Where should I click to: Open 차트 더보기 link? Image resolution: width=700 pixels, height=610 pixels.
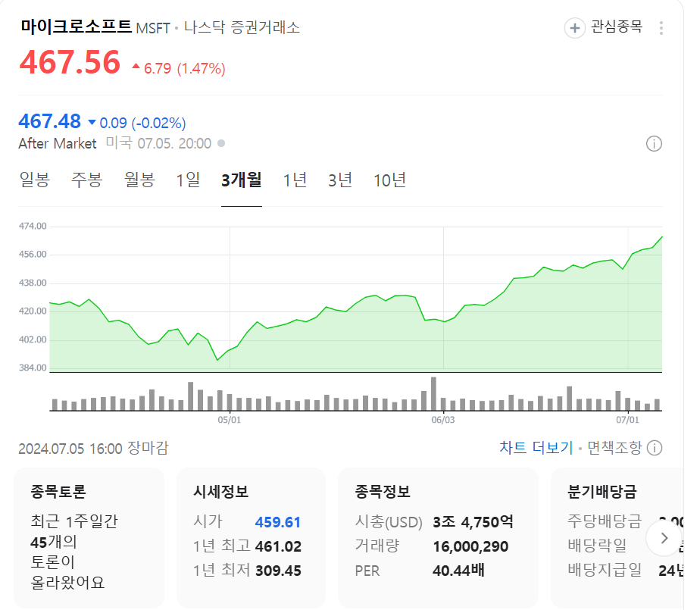click(x=536, y=447)
